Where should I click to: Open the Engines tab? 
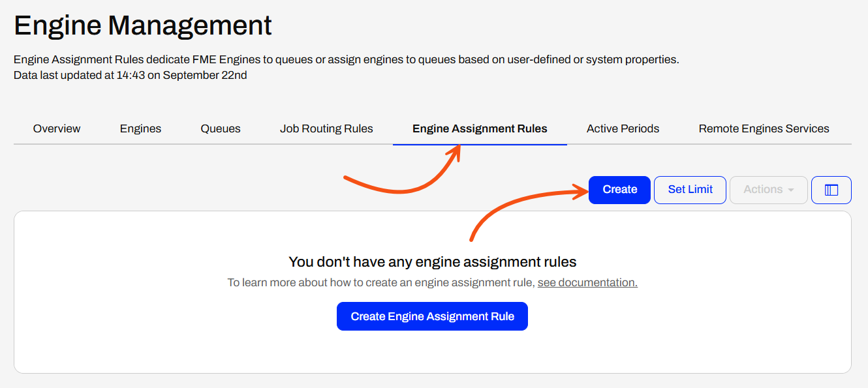click(x=140, y=128)
